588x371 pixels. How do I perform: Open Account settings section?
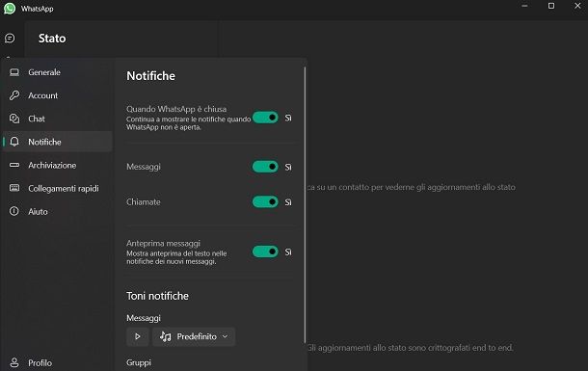(58, 95)
